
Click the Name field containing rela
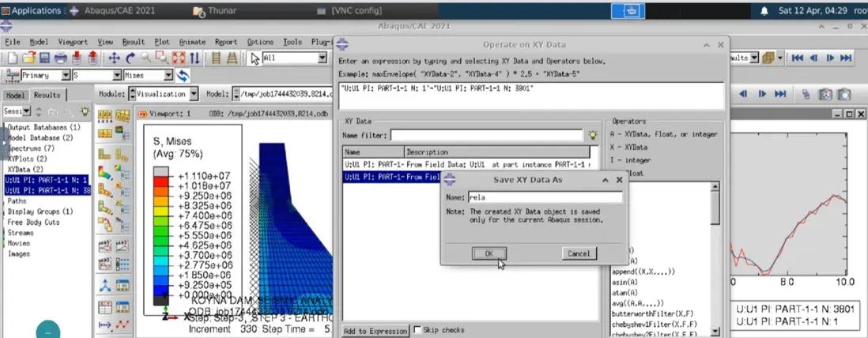click(x=545, y=196)
